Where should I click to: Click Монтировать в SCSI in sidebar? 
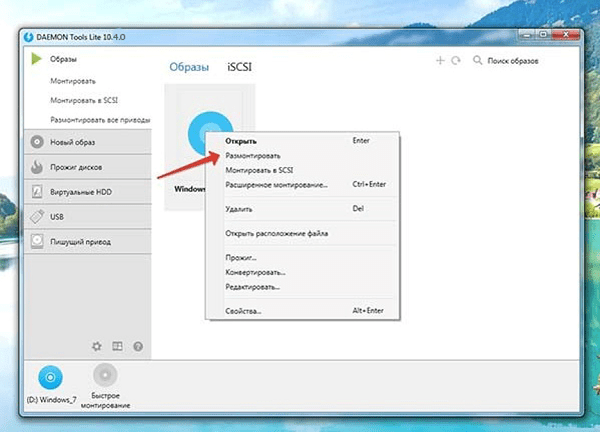(x=84, y=100)
